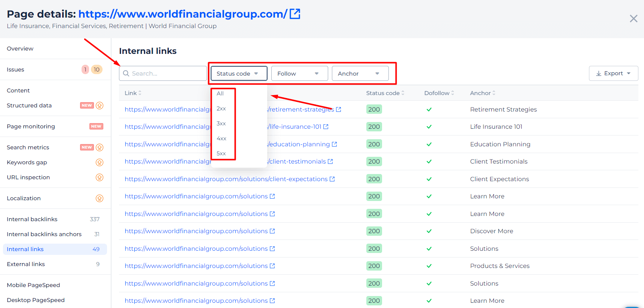Open external icon for education-planning link
Viewport: 644px width, 308px height.
click(335, 144)
